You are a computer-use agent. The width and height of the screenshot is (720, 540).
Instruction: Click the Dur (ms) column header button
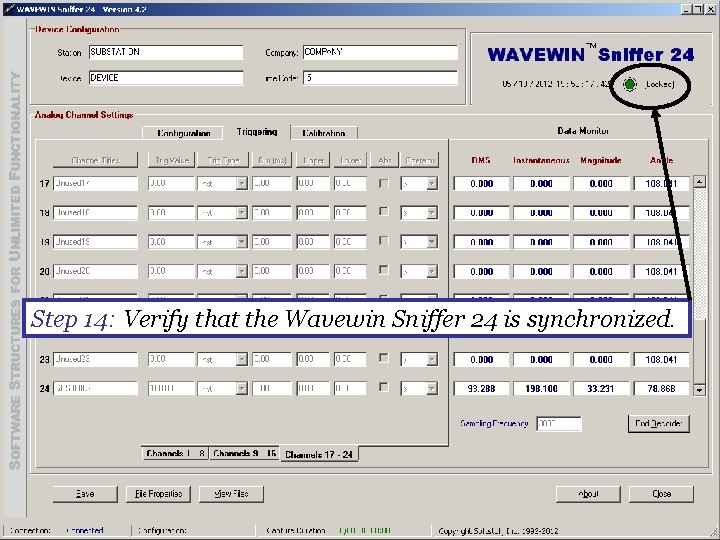point(272,160)
